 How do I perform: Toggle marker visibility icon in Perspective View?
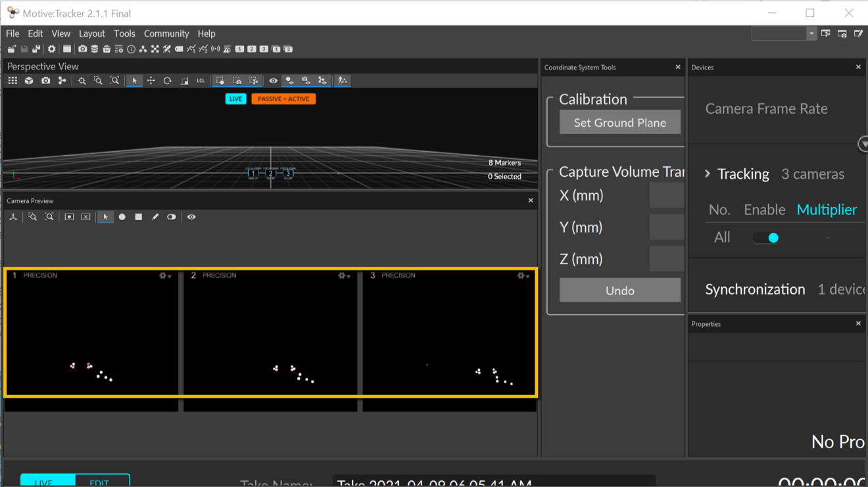(289, 80)
